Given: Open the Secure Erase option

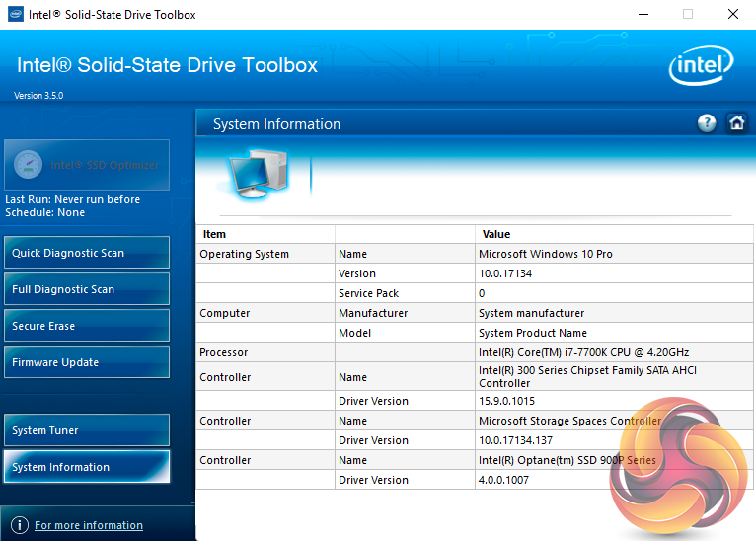Looking at the screenshot, I should (86, 326).
